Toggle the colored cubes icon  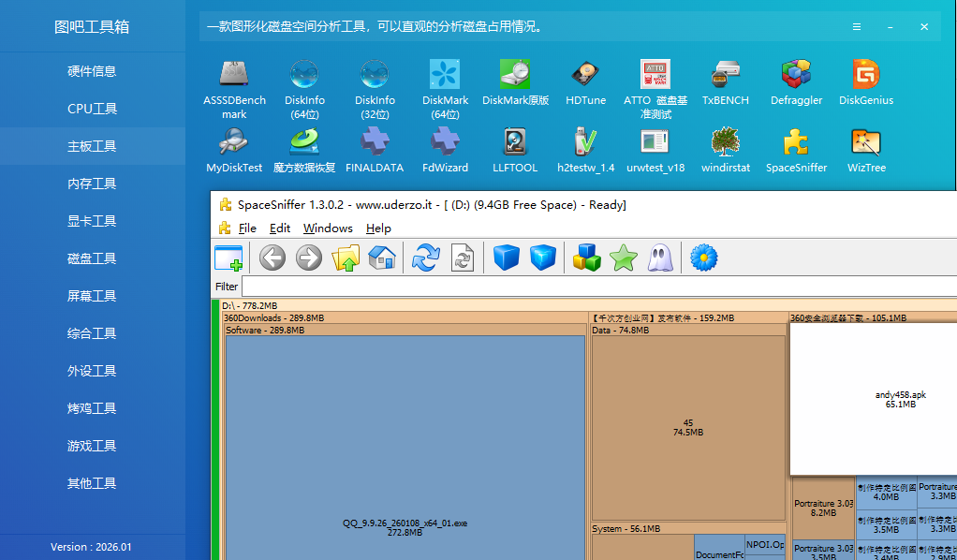[x=586, y=258]
